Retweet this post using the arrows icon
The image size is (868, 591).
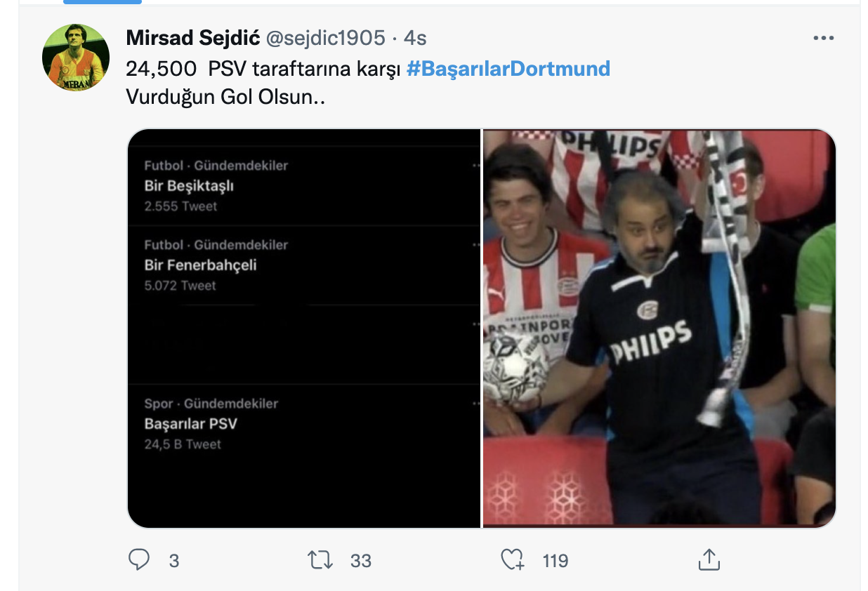[320, 559]
